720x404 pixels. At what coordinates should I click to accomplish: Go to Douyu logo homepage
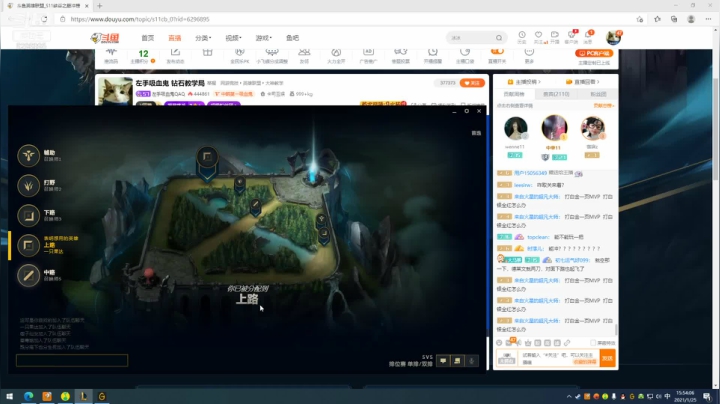[x=105, y=38]
